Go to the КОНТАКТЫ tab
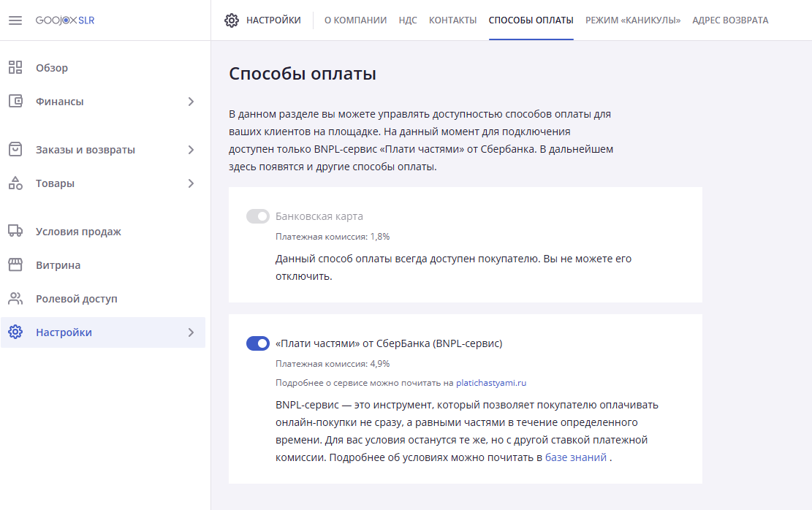The image size is (812, 510). pos(452,20)
